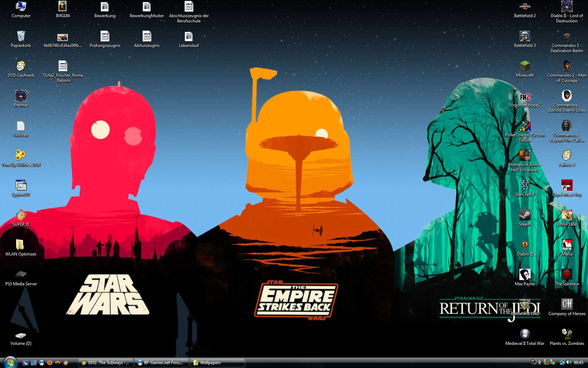The width and height of the screenshot is (588, 368).
Task: Open the SpybotSD shortcut
Action: point(21,189)
